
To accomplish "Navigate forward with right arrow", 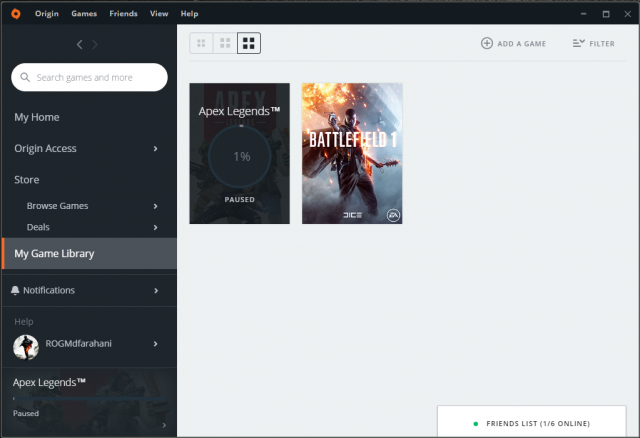I will [96, 44].
